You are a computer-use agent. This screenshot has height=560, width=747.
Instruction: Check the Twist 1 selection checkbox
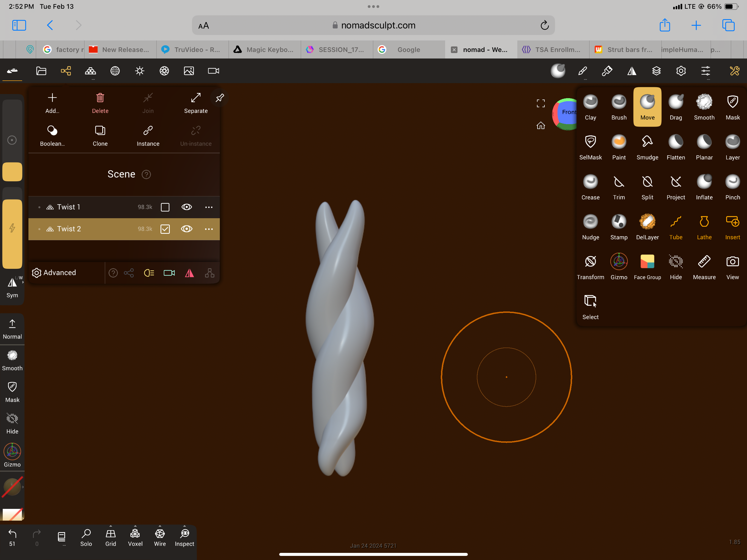coord(165,207)
